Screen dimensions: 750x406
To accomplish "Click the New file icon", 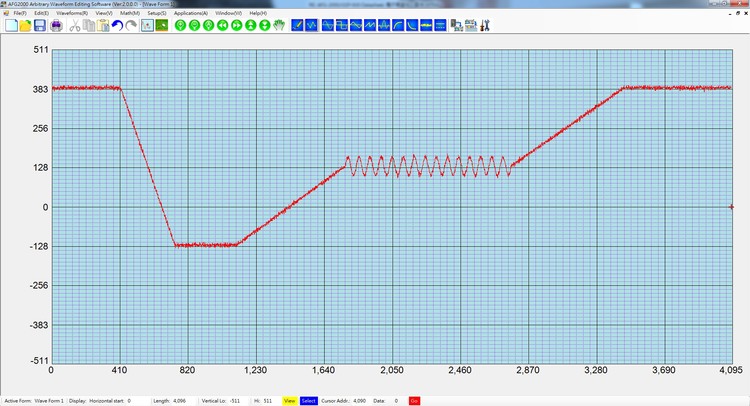I will [11, 25].
